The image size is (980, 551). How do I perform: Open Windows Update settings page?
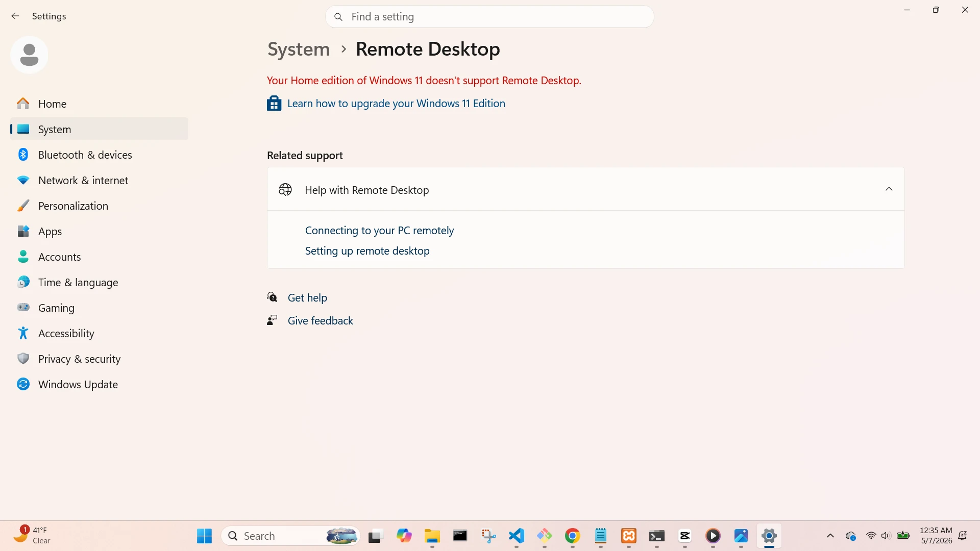pos(99,384)
